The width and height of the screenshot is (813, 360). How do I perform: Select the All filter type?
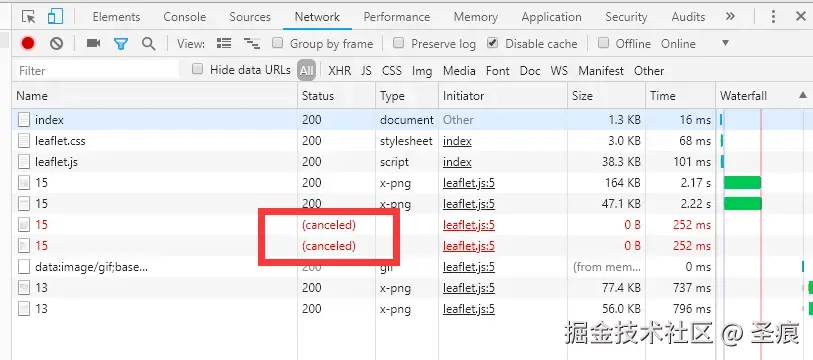(306, 71)
